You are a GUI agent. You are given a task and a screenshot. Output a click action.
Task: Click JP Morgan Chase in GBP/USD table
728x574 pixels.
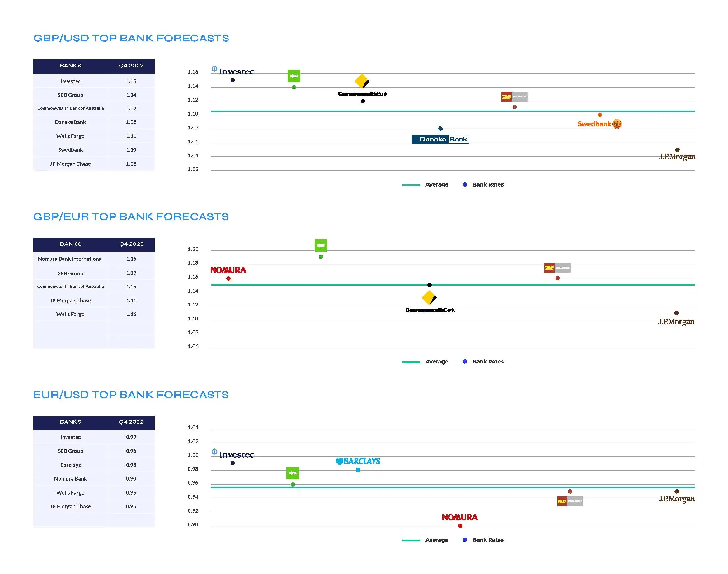(71, 164)
